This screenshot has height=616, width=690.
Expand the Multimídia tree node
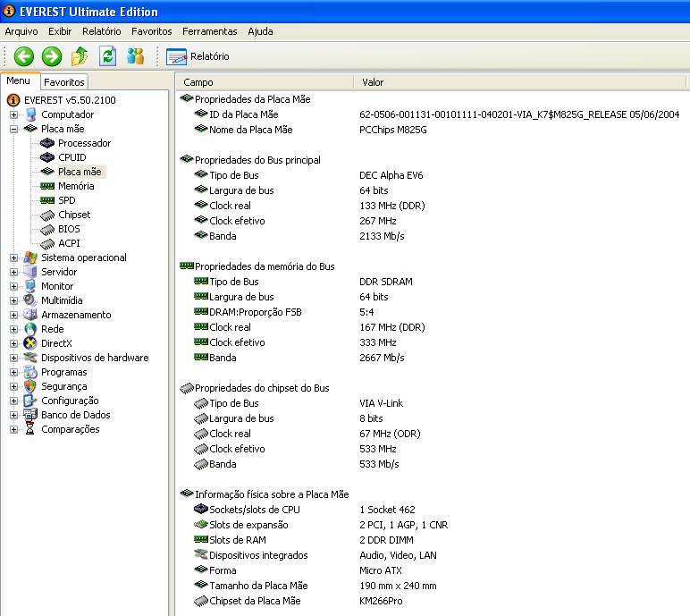pyautogui.click(x=13, y=300)
